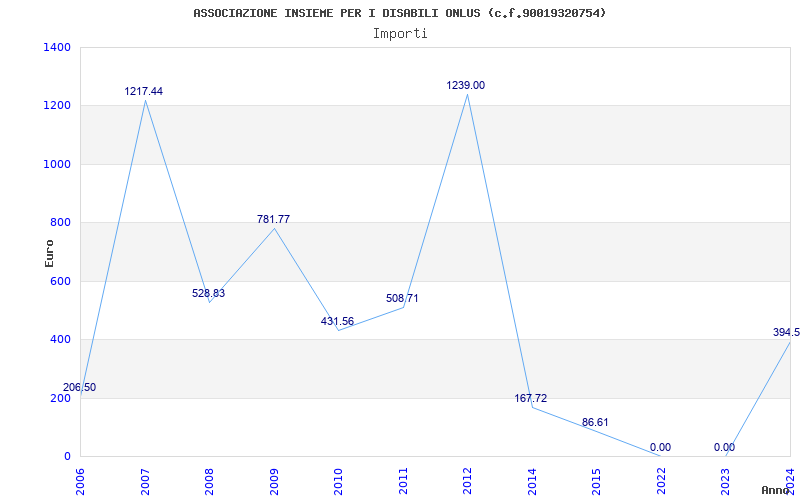Click the 2015 x-axis year

596,481
